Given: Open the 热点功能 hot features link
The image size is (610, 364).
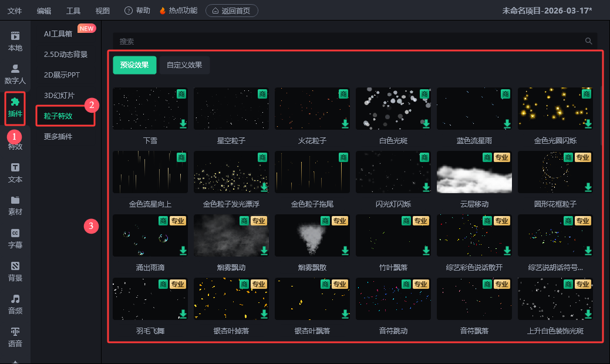Looking at the screenshot, I should 178,11.
